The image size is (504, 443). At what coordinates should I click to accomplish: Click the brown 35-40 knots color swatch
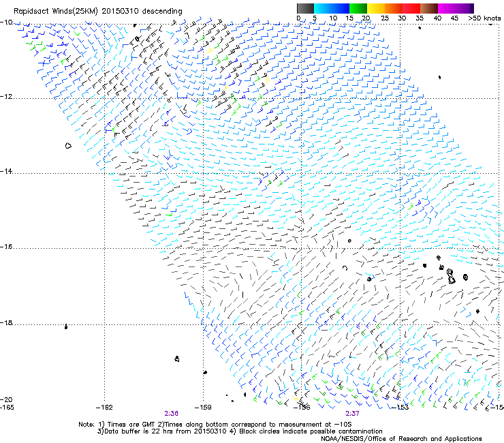pos(429,8)
